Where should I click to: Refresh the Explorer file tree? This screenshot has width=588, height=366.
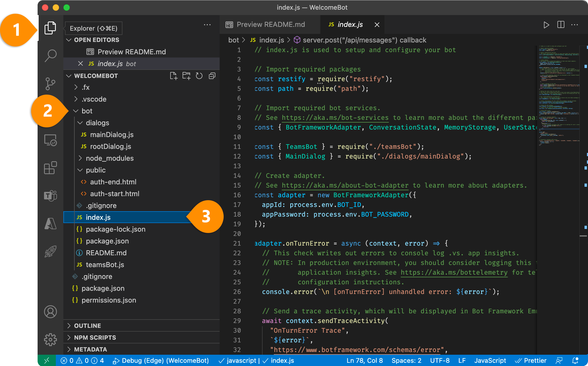199,76
